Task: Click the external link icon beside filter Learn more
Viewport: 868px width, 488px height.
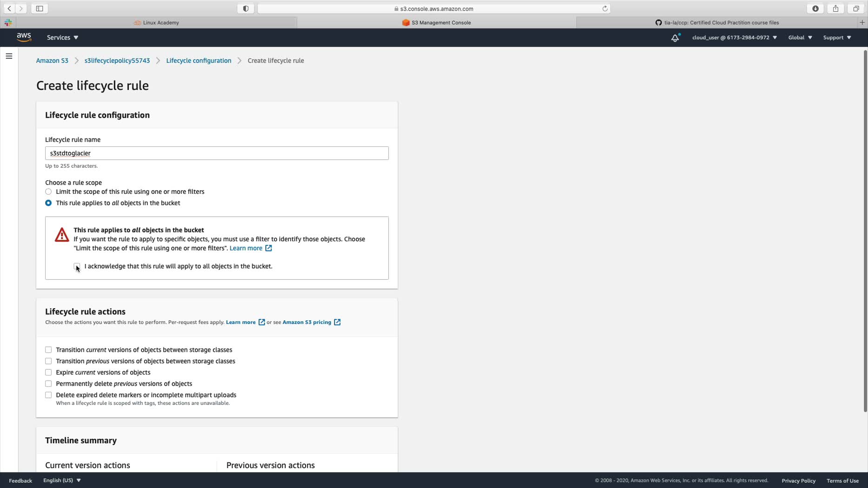Action: click(x=268, y=248)
